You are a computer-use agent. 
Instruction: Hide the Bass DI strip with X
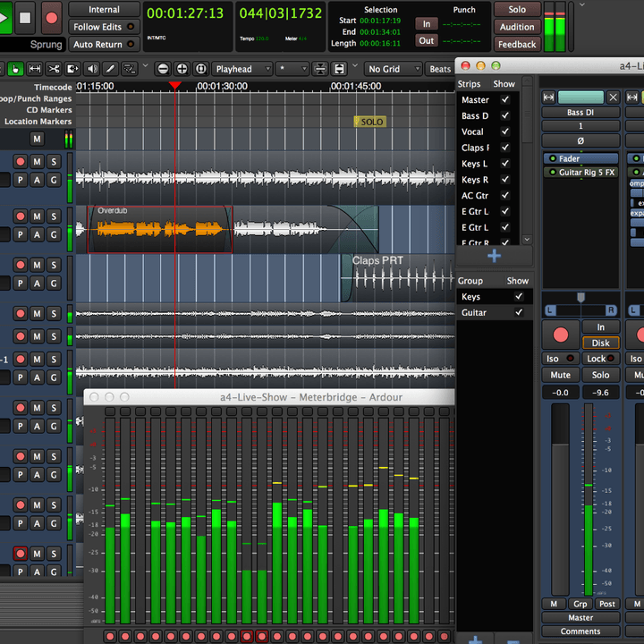[x=614, y=97]
